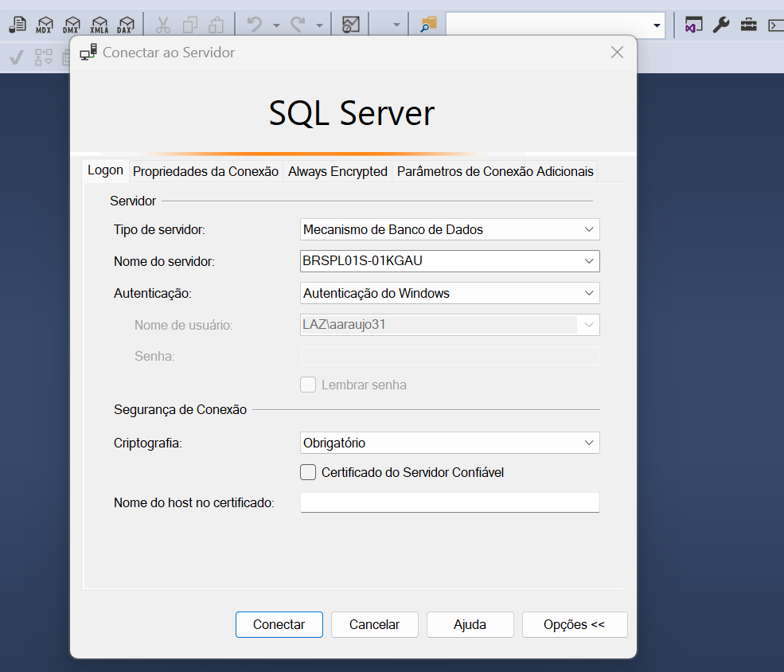784x672 pixels.
Task: Open the Undo history dropdown arrow
Action: coord(276,25)
